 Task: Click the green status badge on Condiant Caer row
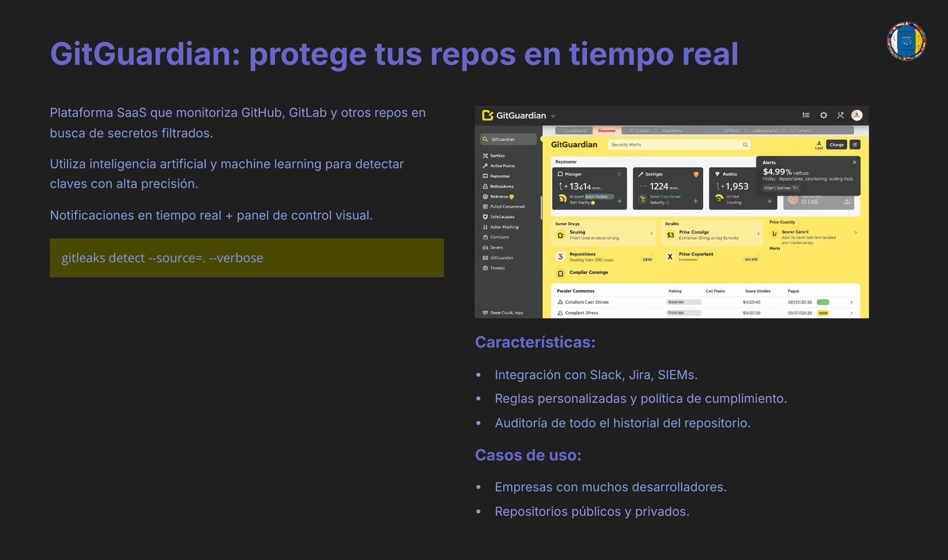[823, 303]
